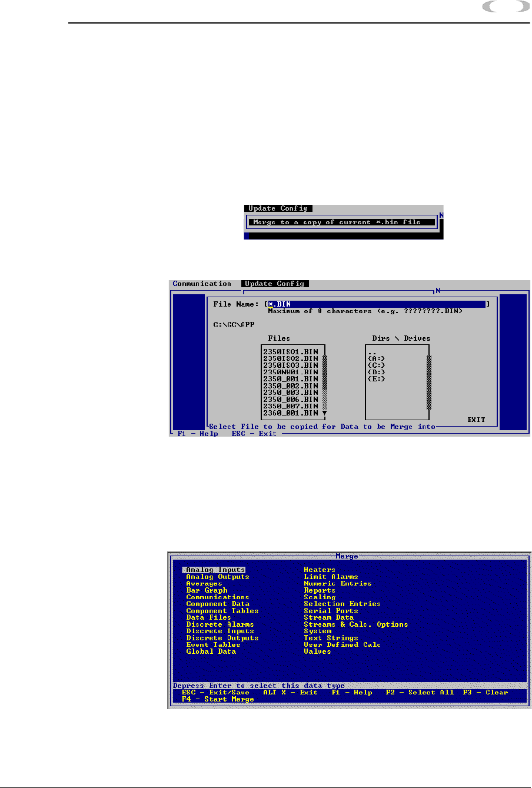Select file 2350ISO1.BIN in list
532x788 pixels.
pos(291,351)
